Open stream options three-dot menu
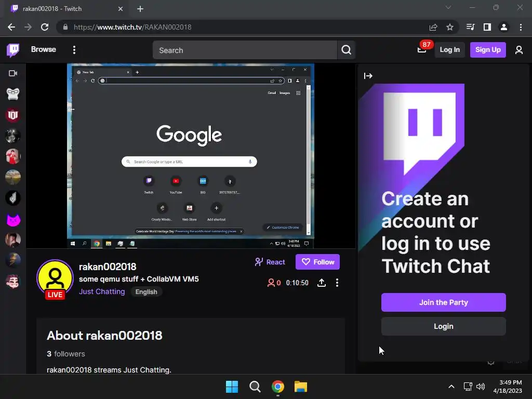 [337, 283]
